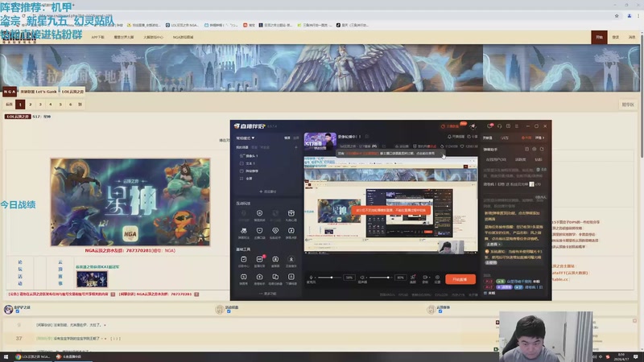The image size is (644, 362).
Task: Open the tool icon with the red badge
Action: click(259, 259)
